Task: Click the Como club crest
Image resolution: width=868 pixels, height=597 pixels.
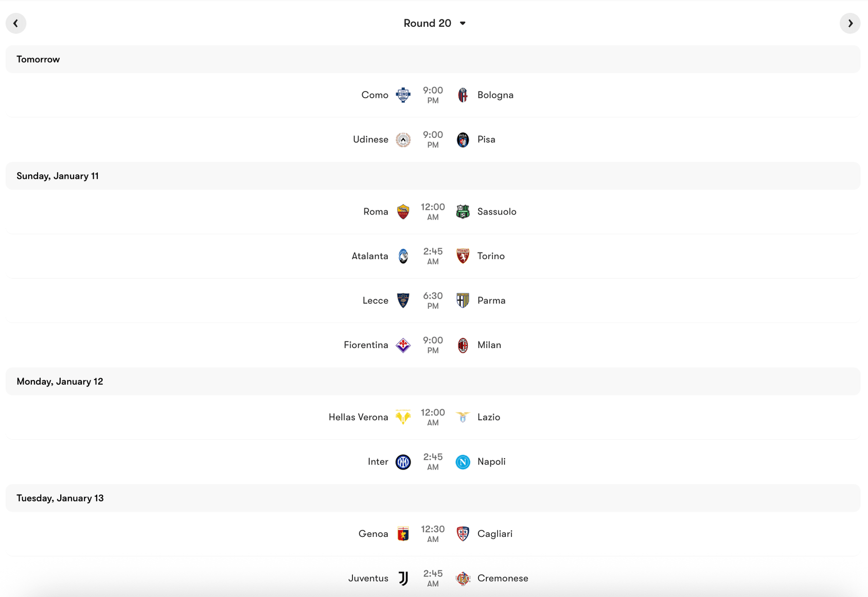Action: (403, 95)
